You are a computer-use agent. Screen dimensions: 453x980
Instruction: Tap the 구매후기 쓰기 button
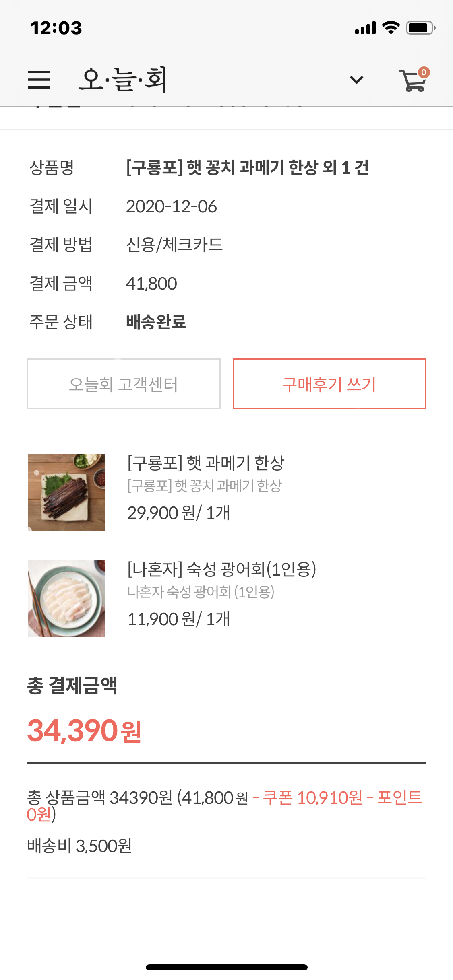(329, 384)
